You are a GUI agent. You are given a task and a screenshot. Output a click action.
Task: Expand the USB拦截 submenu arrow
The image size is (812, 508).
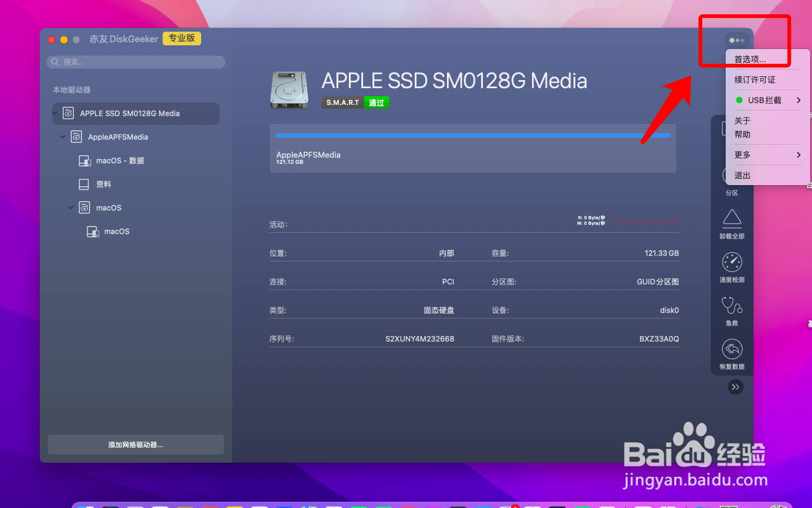click(798, 100)
